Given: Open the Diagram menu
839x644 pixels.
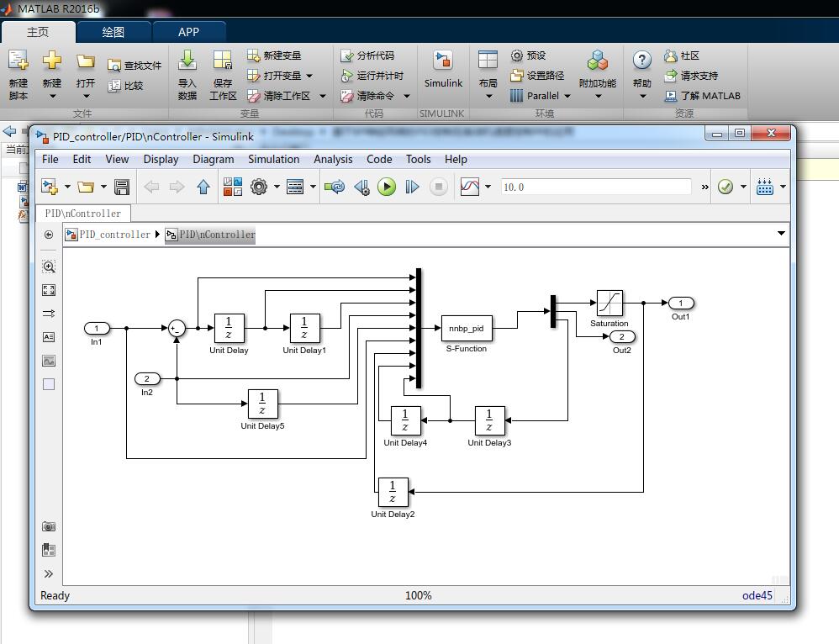Looking at the screenshot, I should [x=214, y=159].
